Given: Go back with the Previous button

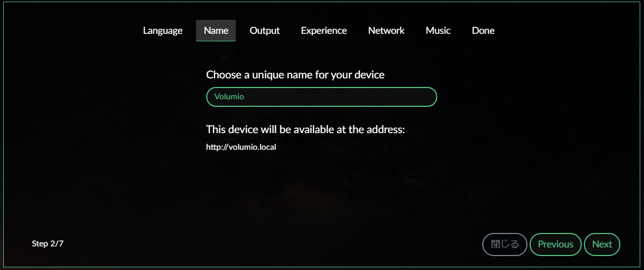Looking at the screenshot, I should point(555,244).
